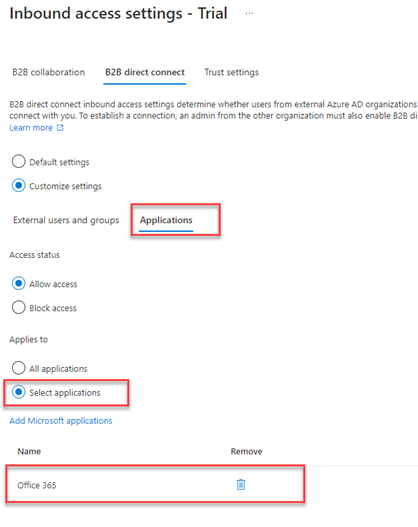
Task: Select the All applications radio button
Action: [x=18, y=368]
